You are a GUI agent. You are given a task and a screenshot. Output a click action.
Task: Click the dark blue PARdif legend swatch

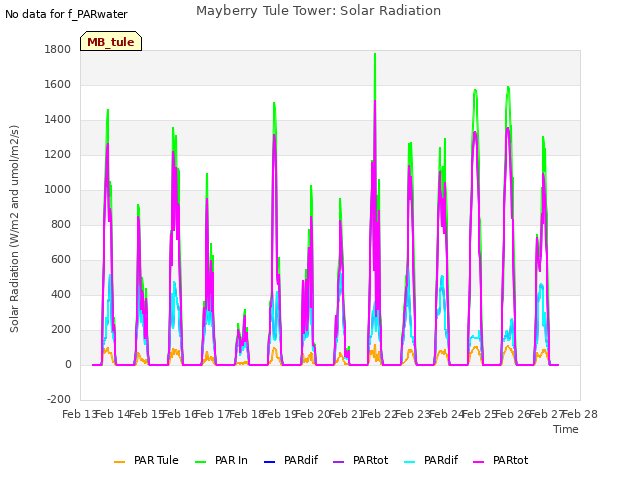pyautogui.click(x=270, y=462)
